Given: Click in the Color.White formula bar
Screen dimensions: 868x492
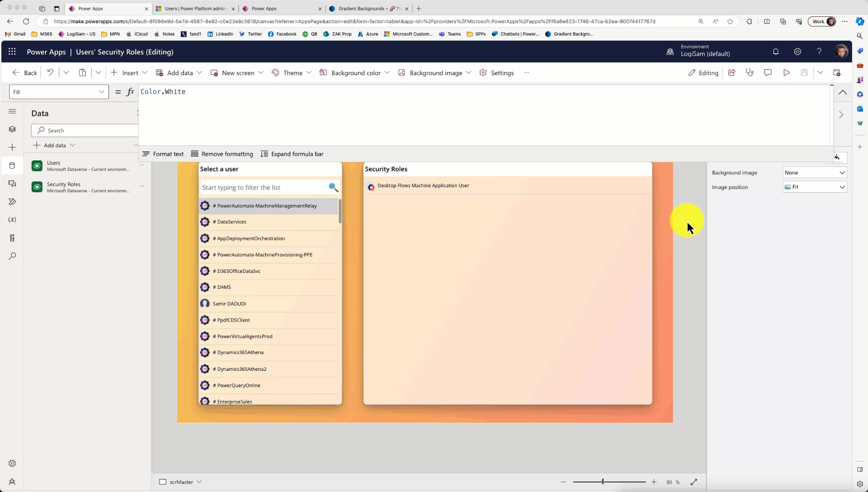Looking at the screenshot, I should tap(484, 115).
